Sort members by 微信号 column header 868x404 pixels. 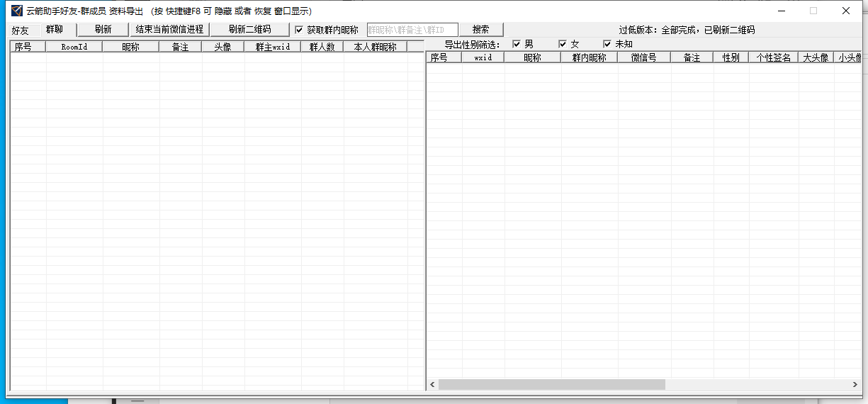coord(644,58)
